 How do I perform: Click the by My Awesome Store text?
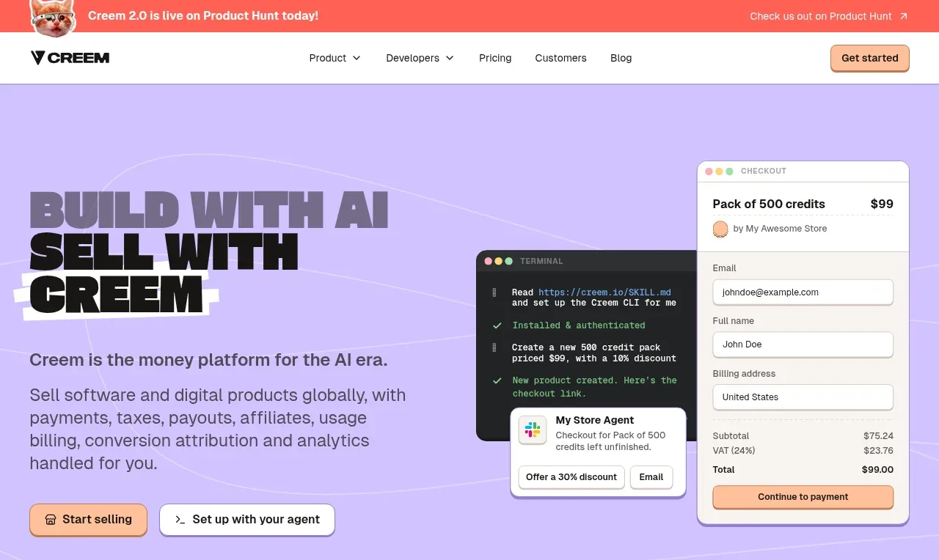(780, 229)
